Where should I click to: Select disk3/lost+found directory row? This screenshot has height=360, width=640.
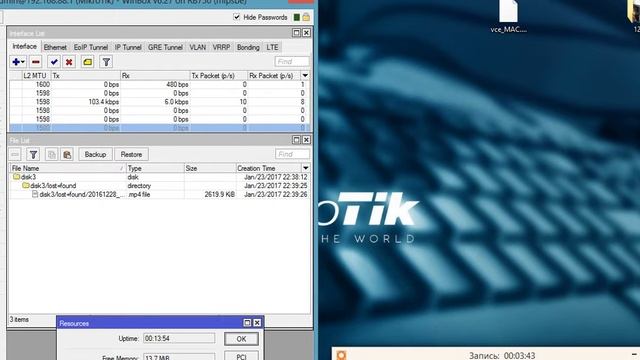159,186
